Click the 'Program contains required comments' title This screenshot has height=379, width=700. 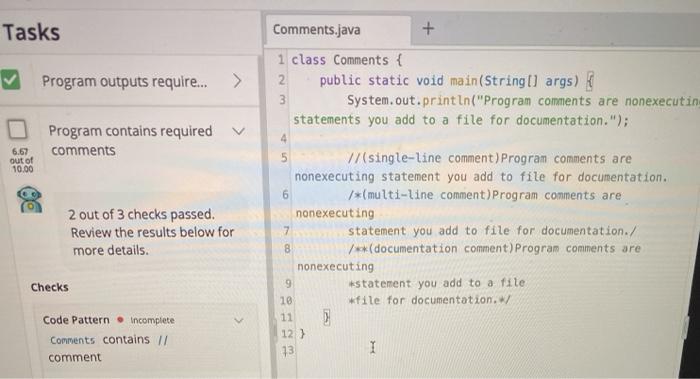click(x=130, y=140)
